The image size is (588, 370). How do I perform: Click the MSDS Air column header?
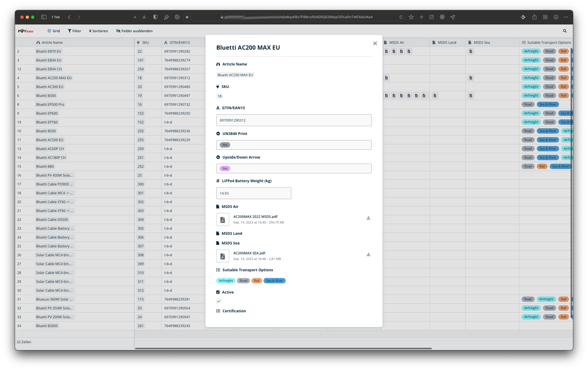coord(405,42)
